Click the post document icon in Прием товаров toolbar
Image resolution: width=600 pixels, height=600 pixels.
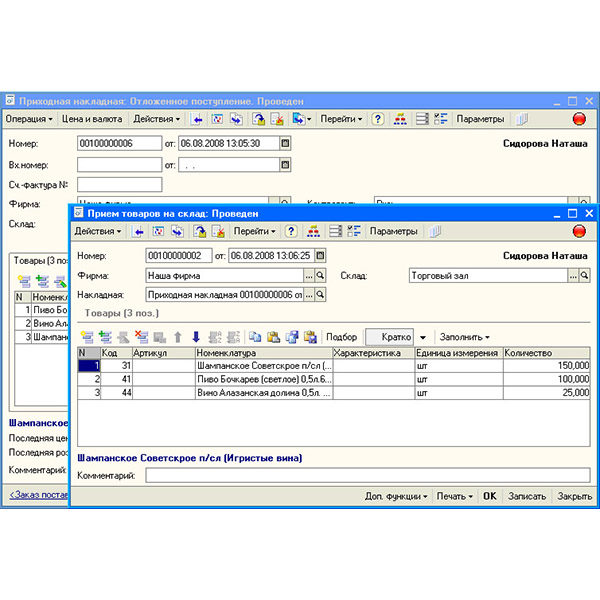[x=199, y=232]
